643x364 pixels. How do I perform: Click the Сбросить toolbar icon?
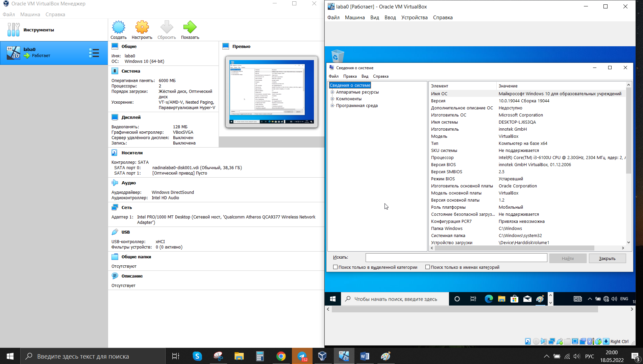(x=167, y=30)
